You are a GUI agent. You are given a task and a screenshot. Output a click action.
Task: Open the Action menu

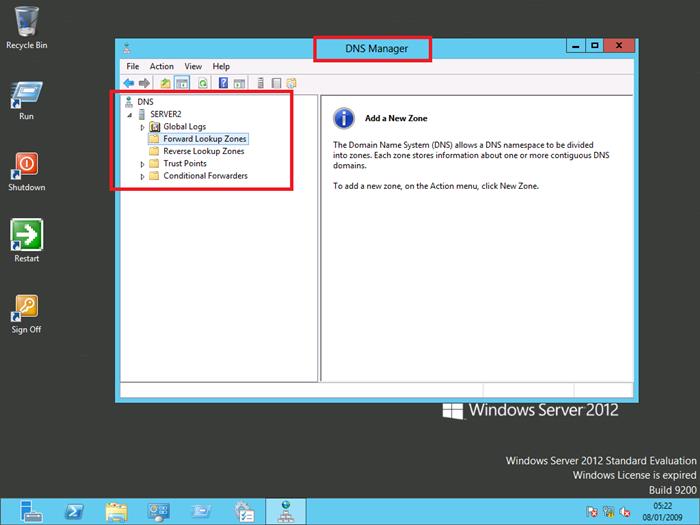(162, 67)
